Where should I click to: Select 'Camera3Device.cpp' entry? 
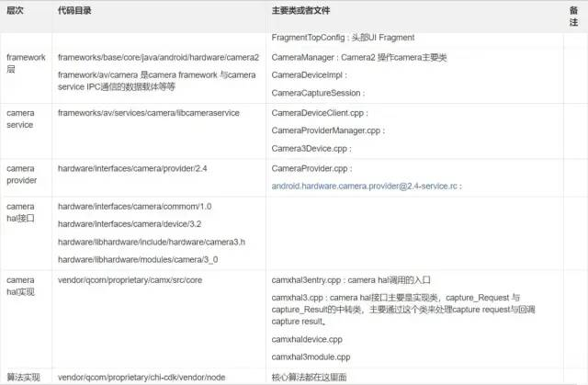click(x=311, y=149)
